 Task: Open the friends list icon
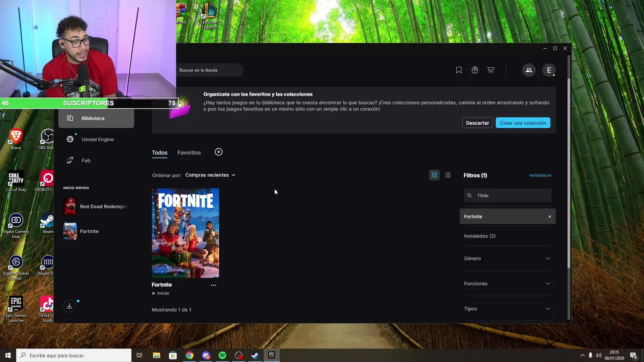tap(529, 70)
